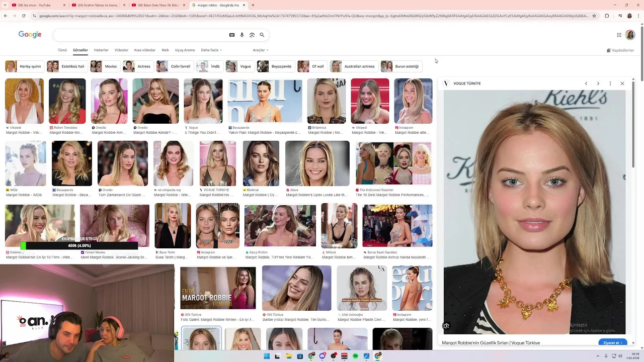Go back in browser history
Screen dimensions: 644x362
pyautogui.click(x=6, y=16)
